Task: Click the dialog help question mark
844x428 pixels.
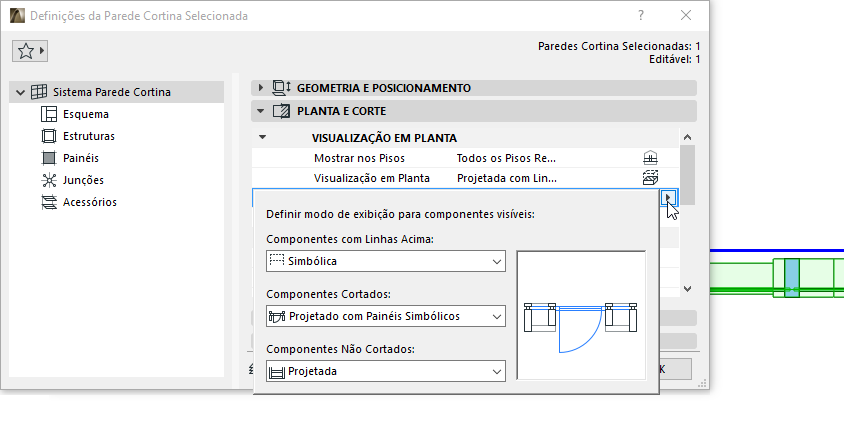Action: pos(640,16)
